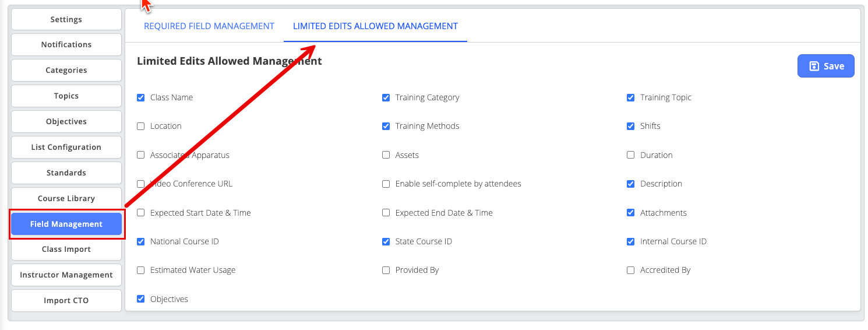Image resolution: width=868 pixels, height=330 pixels.
Task: Click the Save button with disk icon
Action: pos(825,66)
